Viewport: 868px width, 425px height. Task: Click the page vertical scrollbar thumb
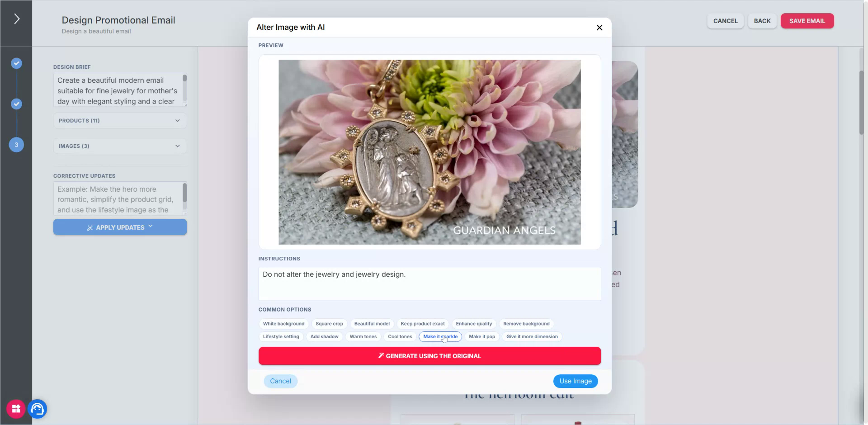point(861,103)
